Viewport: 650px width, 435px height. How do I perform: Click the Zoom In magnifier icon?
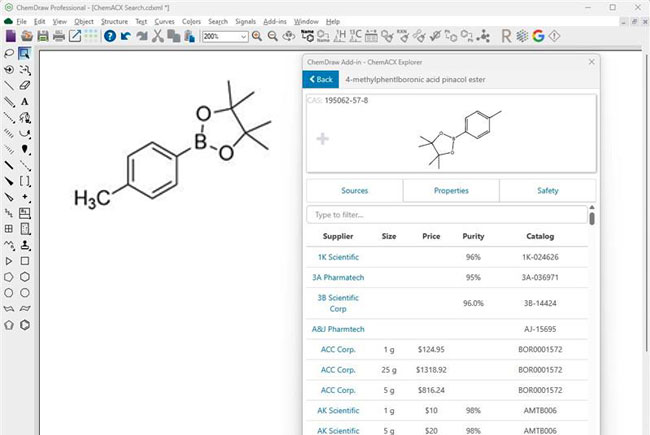tap(257, 36)
